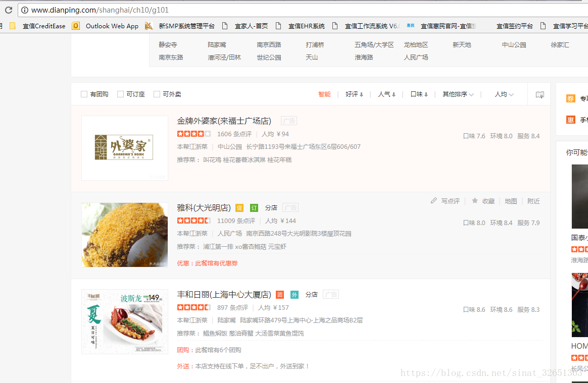The width and height of the screenshot is (588, 383).
Task: Filter by 漕河泾/田林 area
Action: [224, 58]
